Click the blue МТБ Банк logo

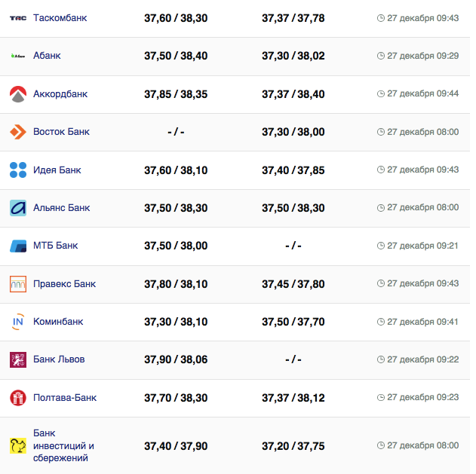pos(18,246)
